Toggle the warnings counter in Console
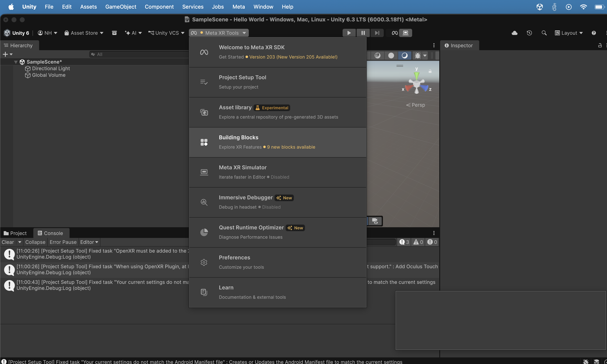 (418, 242)
